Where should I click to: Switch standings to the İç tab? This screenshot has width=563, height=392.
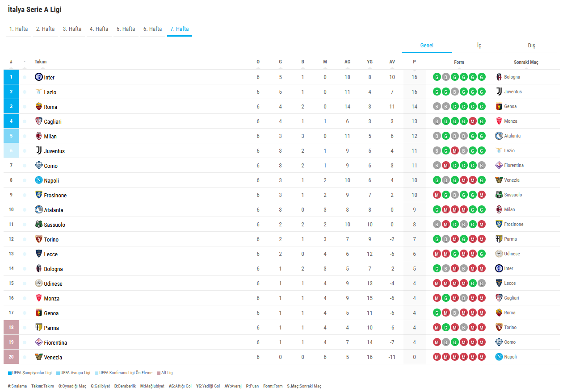click(479, 46)
